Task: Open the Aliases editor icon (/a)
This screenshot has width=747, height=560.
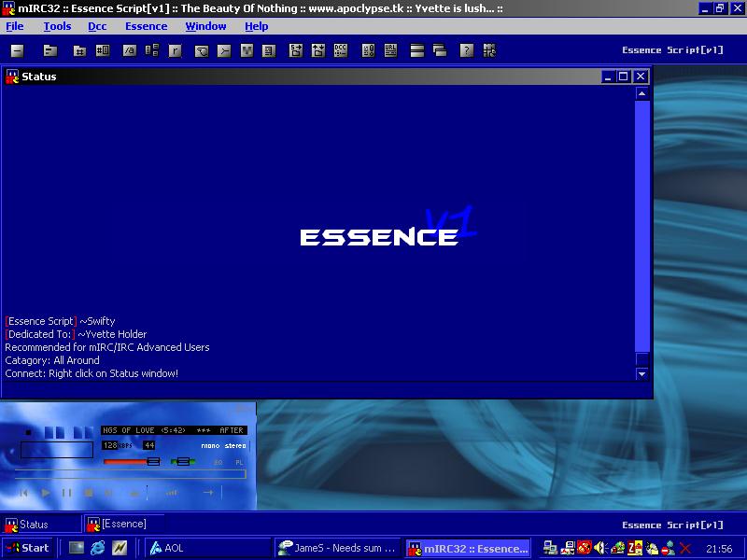Action: 130,50
